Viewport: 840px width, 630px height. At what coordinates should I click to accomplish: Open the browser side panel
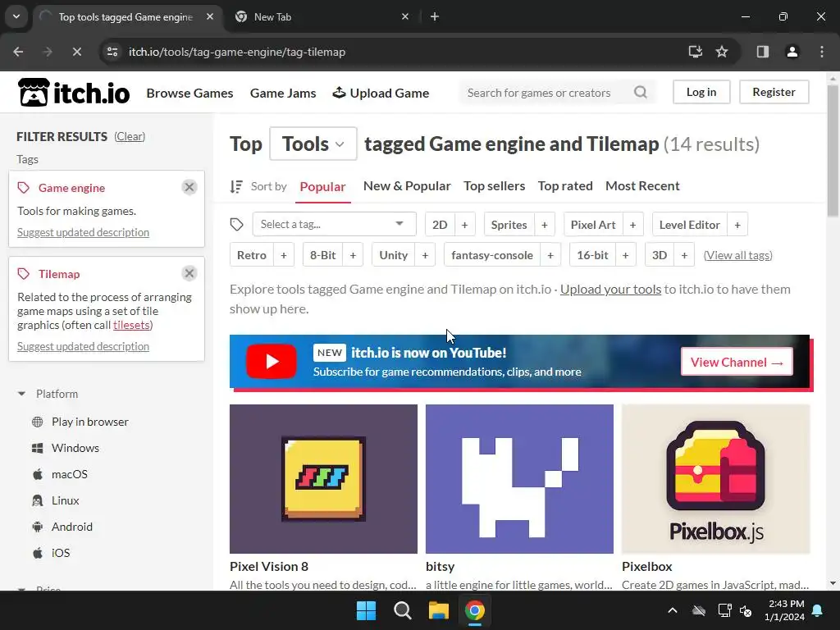click(x=762, y=52)
